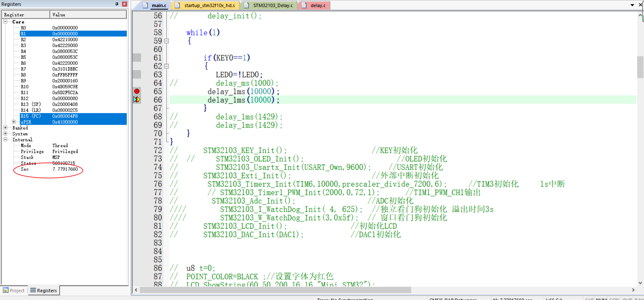Click the gutter marker at line 61
Viewport: 644px width, 300px height.
[137, 58]
